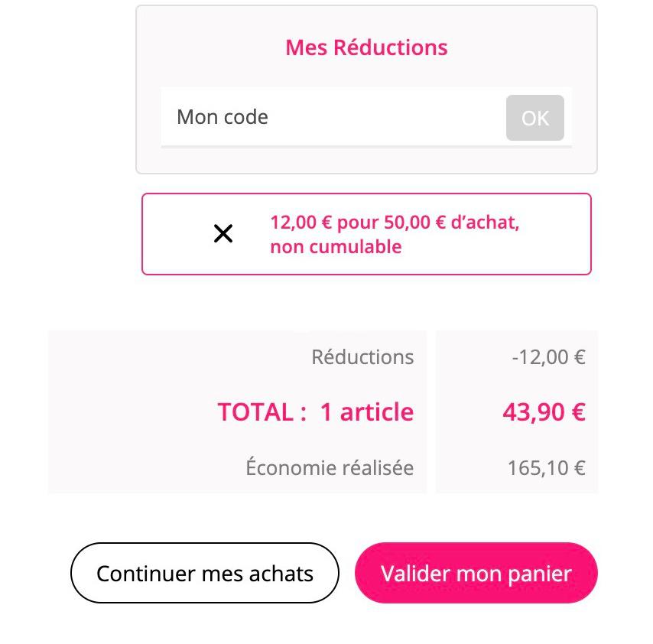Click the euro sign after 43,90
The height and width of the screenshot is (644, 653).
tap(579, 412)
